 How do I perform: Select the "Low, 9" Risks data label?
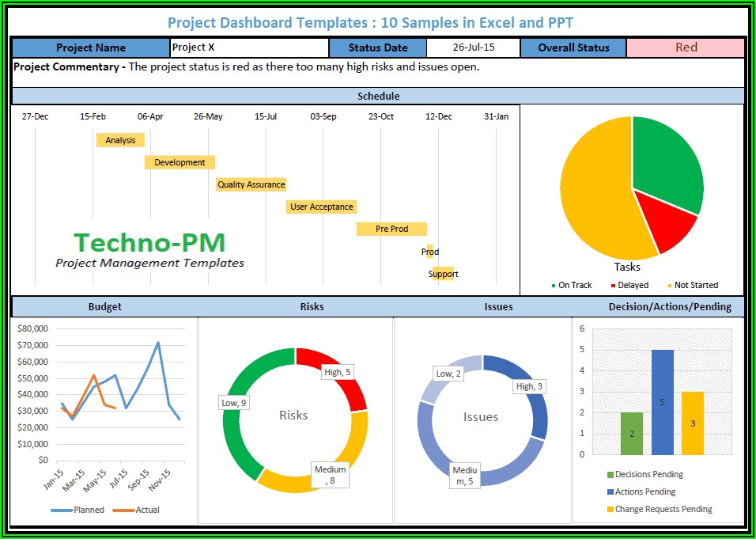click(x=232, y=403)
